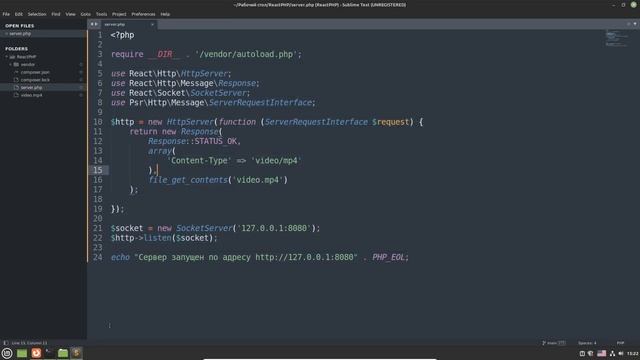The height and width of the screenshot is (360, 640).
Task: Open the PHP syntax selector in status bar
Action: pyautogui.click(x=620, y=343)
